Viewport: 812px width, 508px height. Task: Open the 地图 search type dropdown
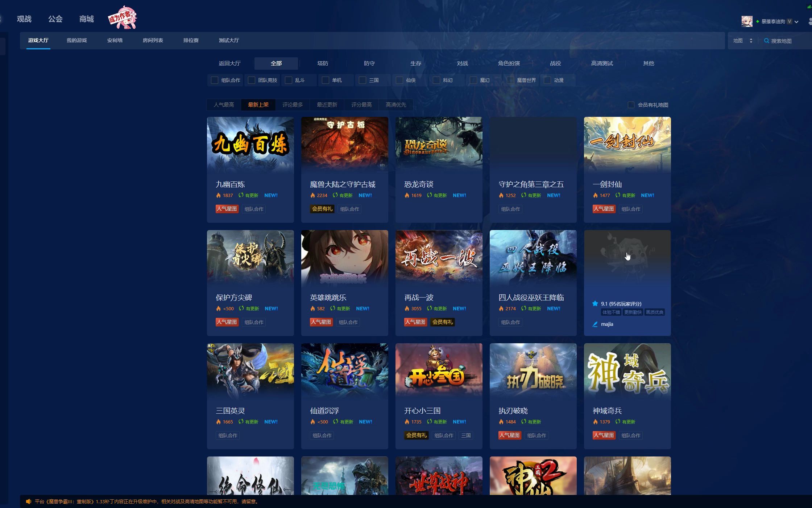tap(742, 41)
